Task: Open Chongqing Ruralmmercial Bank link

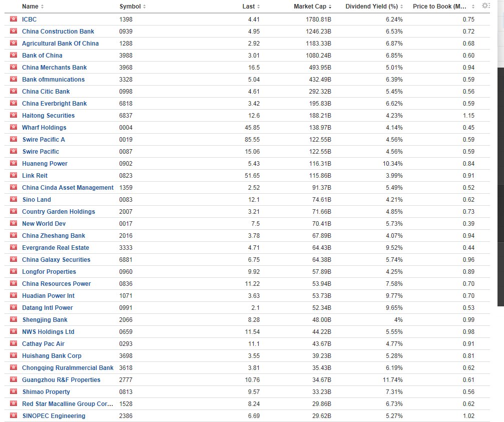Action: click(68, 367)
